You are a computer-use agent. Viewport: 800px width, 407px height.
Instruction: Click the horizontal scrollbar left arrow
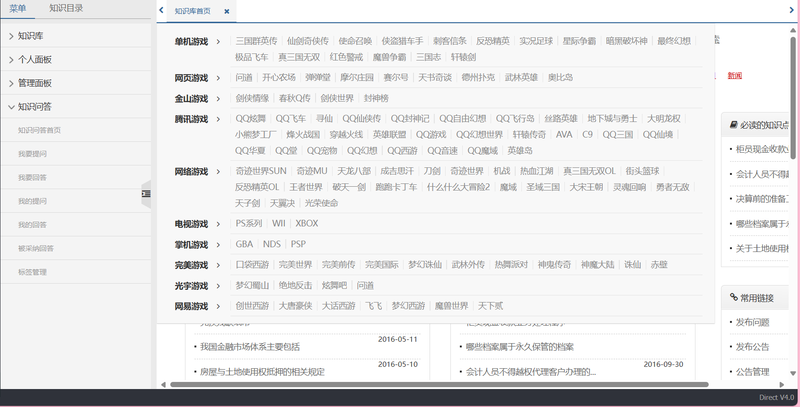click(163, 385)
